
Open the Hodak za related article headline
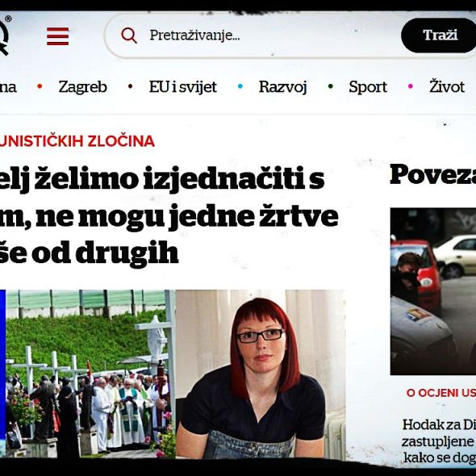[439, 441]
